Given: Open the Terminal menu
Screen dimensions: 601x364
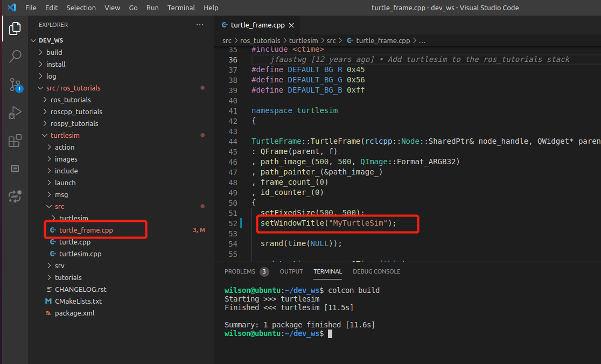Looking at the screenshot, I should click(x=181, y=8).
